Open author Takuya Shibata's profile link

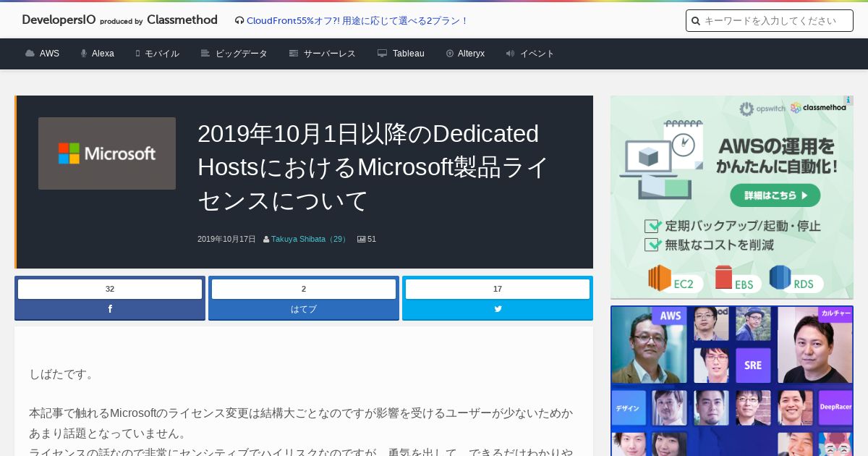[310, 239]
